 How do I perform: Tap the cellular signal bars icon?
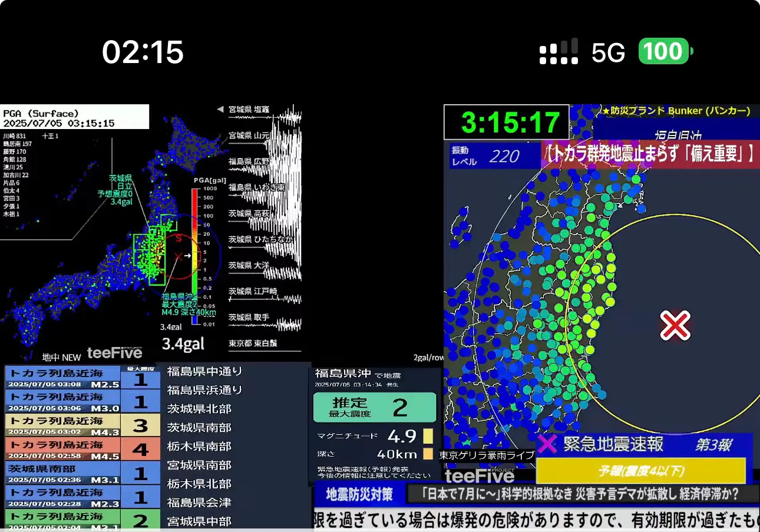coord(559,52)
